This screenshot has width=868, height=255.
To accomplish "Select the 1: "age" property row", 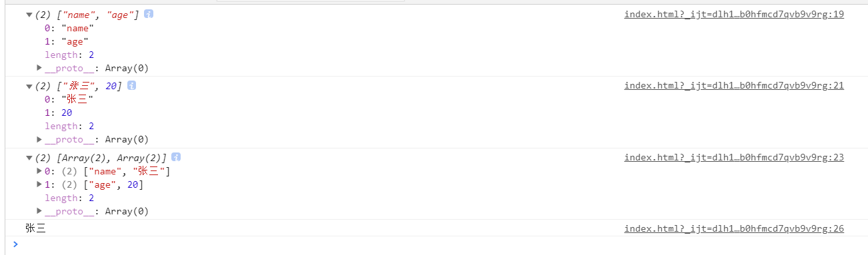I will [x=67, y=41].
